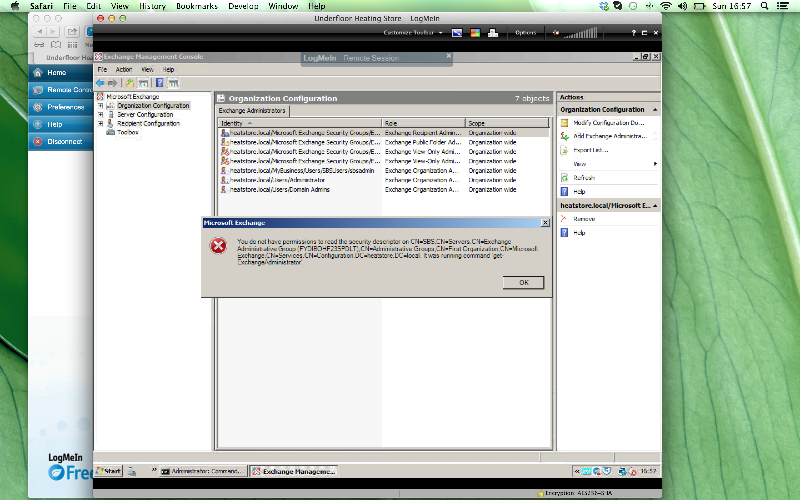
Task: Collapse Organization Configuration actions section
Action: [655, 110]
